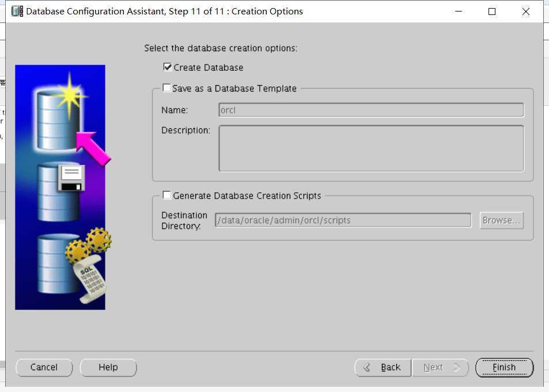The height and width of the screenshot is (392, 549).
Task: Maximize the Database Configuration Assistant window
Action: point(492,11)
